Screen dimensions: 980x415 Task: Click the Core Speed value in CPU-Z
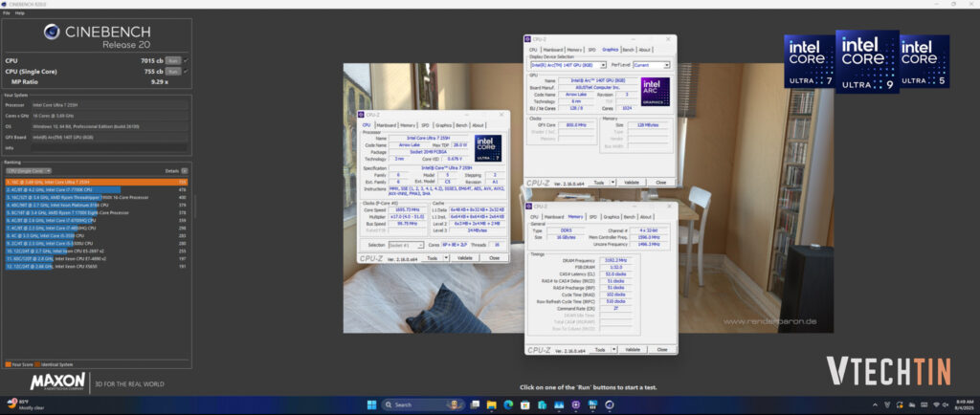click(408, 210)
